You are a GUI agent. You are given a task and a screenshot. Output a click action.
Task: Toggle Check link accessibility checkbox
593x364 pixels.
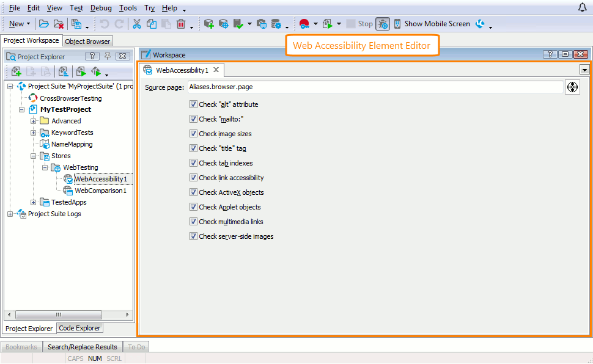point(193,178)
